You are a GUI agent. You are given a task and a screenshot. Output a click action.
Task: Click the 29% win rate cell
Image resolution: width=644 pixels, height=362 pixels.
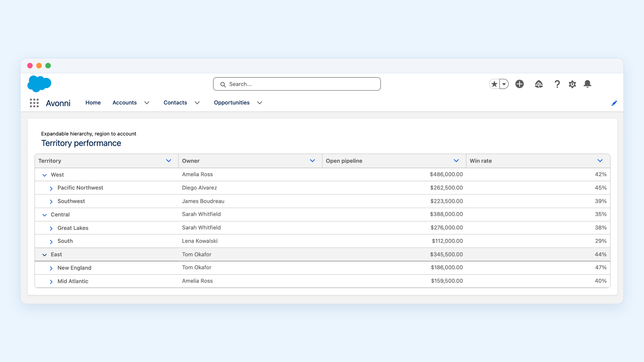point(601,241)
